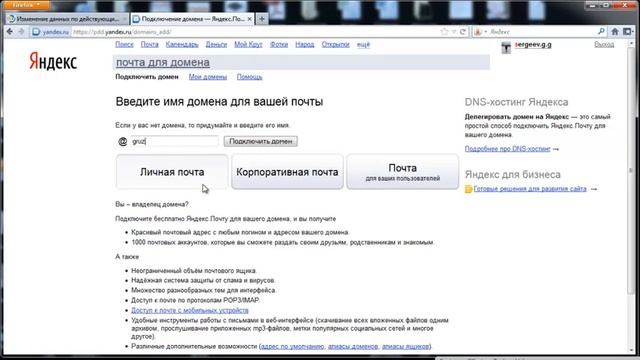Open the Помощь menu link
The height and width of the screenshot is (360, 640).
249,77
